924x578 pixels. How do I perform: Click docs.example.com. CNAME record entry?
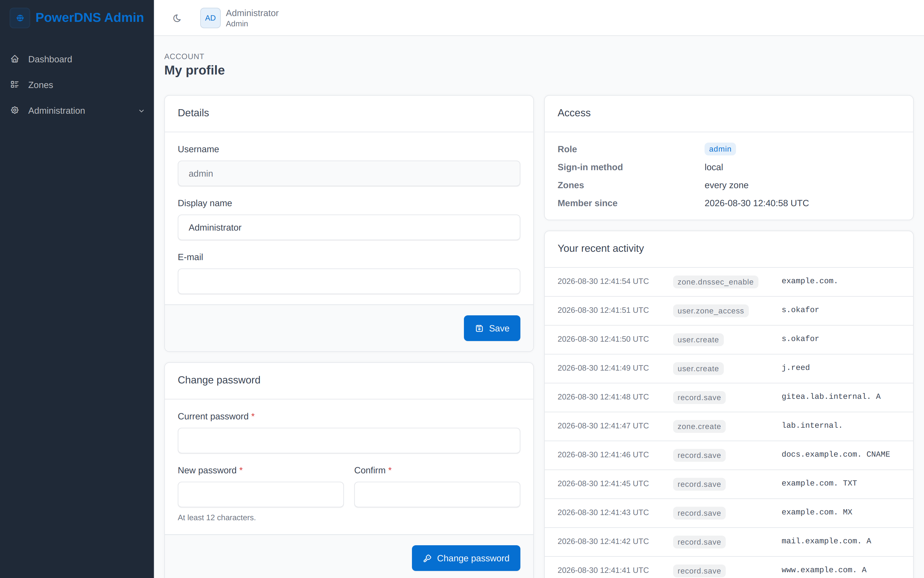[835, 454]
